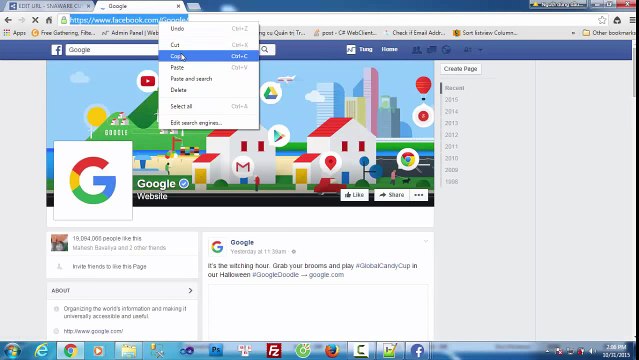Open the Check if Email Addr... bookmark
The image size is (639, 360).
(x=414, y=33)
